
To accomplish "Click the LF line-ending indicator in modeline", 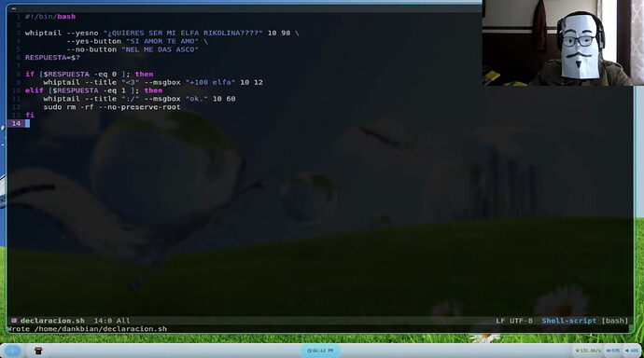I will 500,321.
